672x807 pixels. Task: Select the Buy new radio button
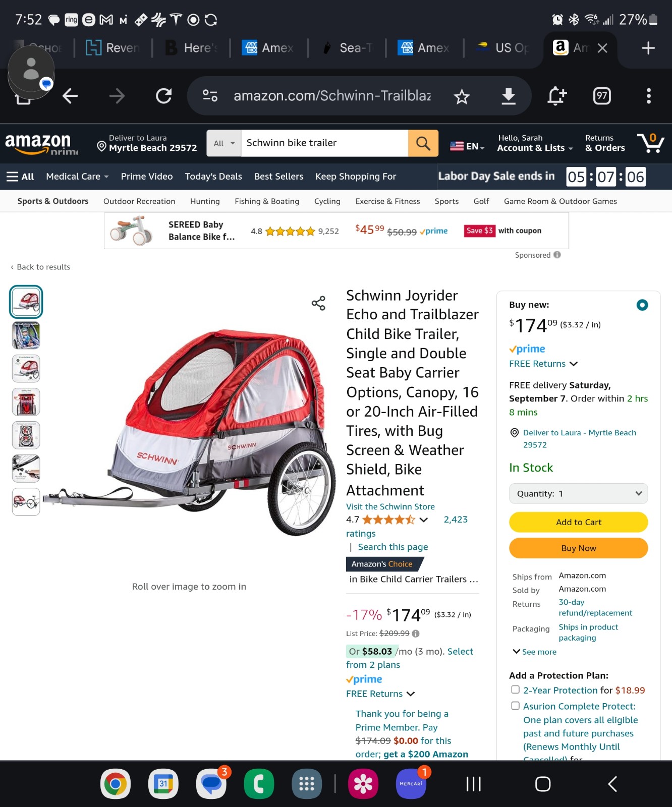(x=642, y=305)
